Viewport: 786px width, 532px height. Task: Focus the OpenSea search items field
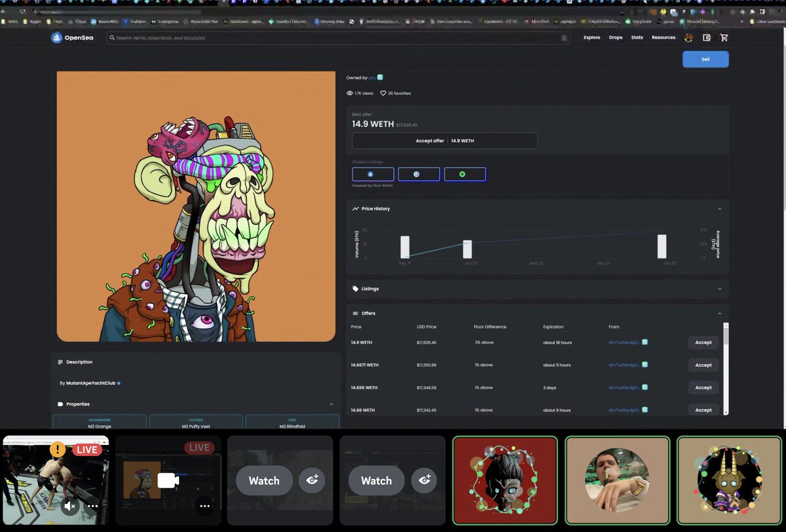[339, 38]
